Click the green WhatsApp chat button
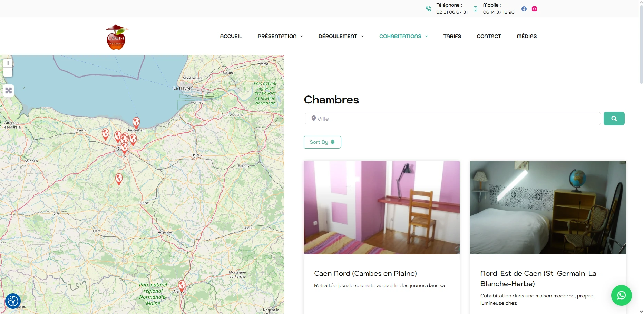The height and width of the screenshot is (314, 644). [621, 295]
